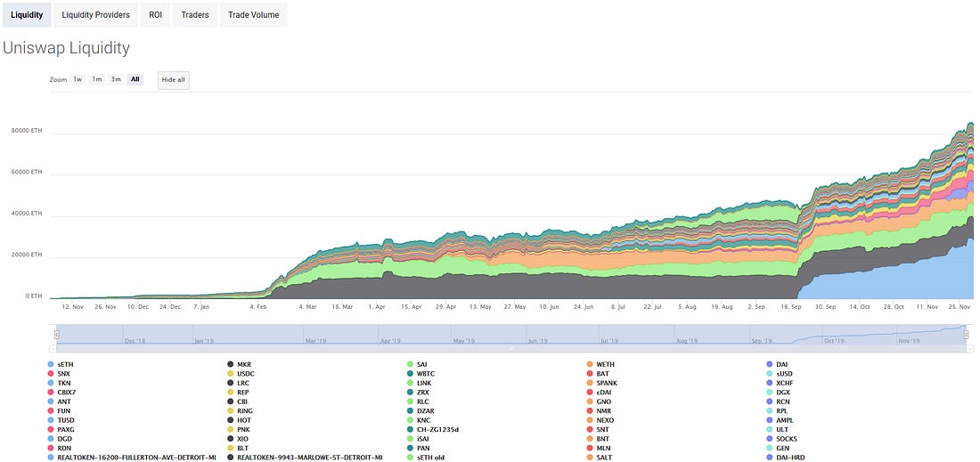Toggle the sETH series in the legend
Image resolution: width=980 pixels, height=462 pixels.
61,364
